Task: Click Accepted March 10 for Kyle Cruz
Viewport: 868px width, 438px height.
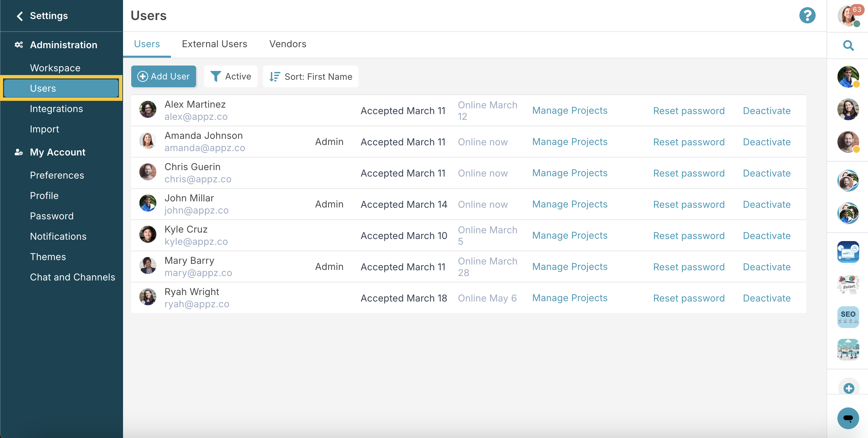Action: click(x=404, y=236)
